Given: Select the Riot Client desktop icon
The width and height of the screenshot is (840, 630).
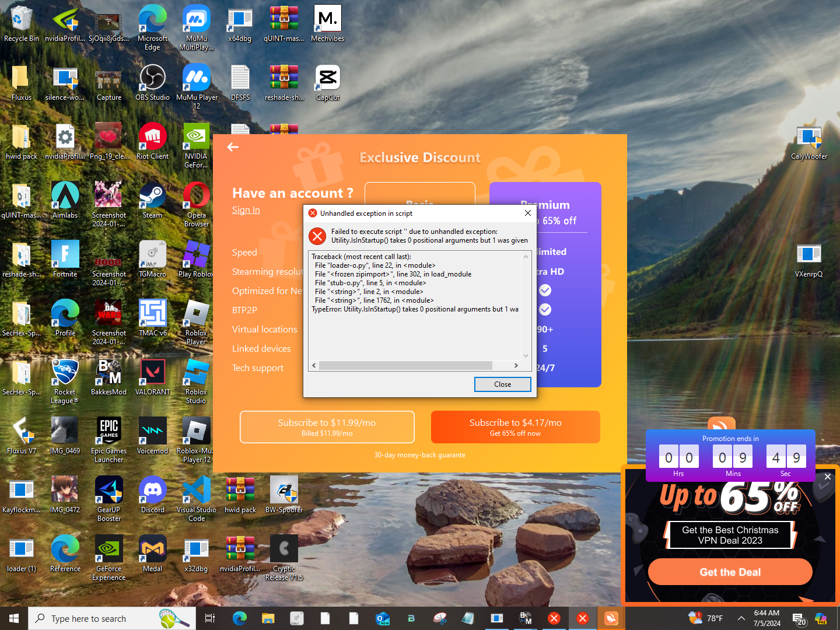Looking at the screenshot, I should coord(152,142).
